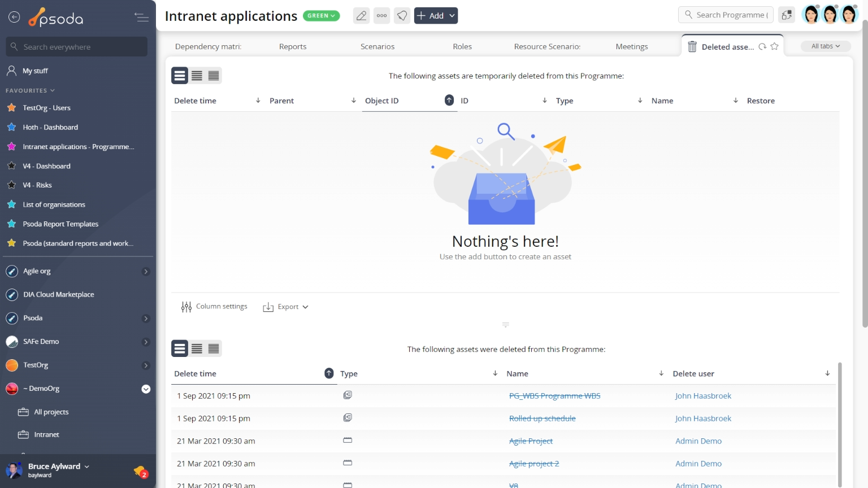Expand the Agile org organisation
This screenshot has width=868, height=488.
146,272
